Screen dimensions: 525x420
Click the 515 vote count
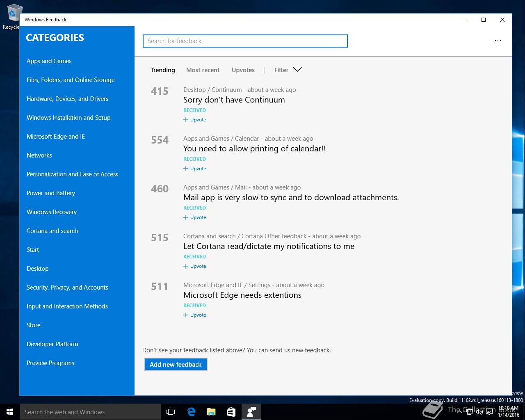tap(160, 237)
